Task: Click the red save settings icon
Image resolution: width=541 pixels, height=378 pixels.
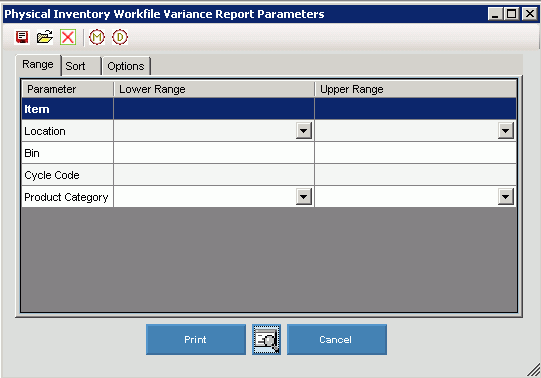Action: (x=22, y=37)
